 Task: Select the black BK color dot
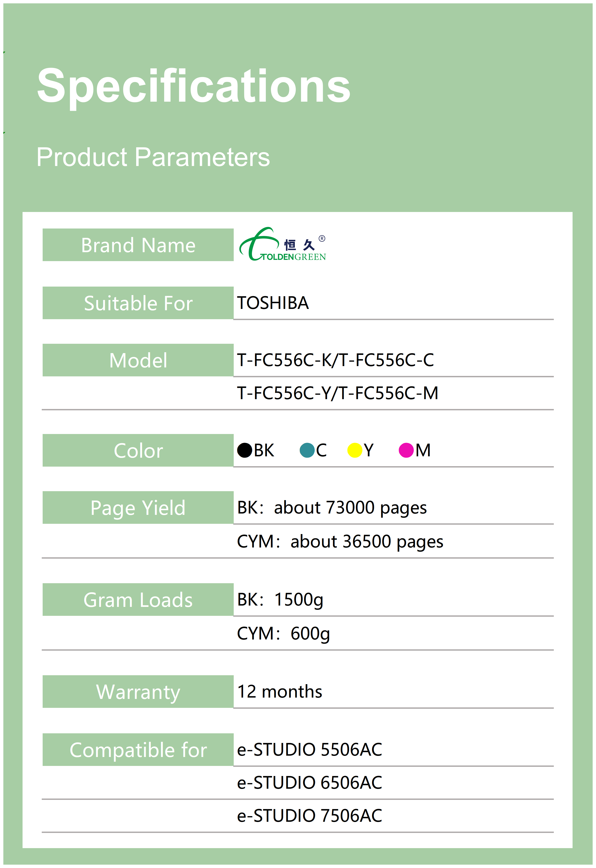[x=245, y=450]
